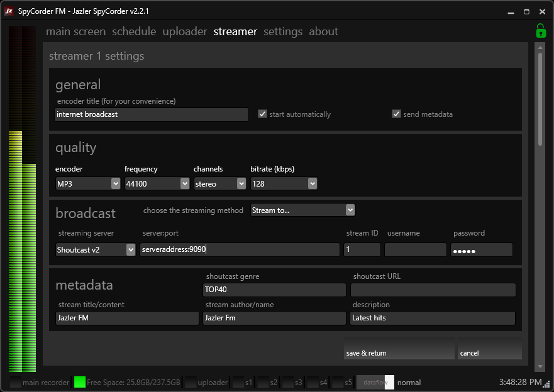Click the stream ID input field
Image resolution: width=554 pixels, height=392 pixels.
click(x=362, y=249)
